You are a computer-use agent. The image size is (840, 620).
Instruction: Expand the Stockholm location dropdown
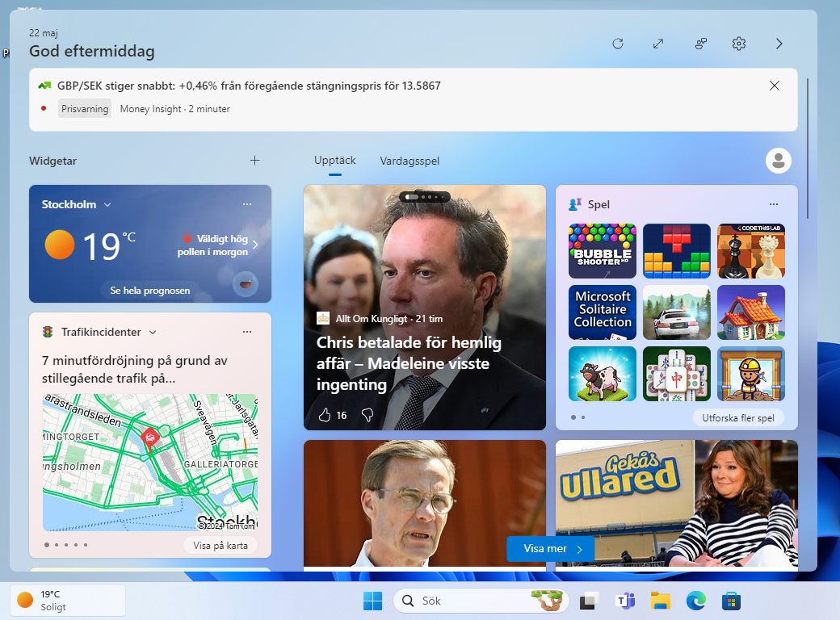(107, 205)
